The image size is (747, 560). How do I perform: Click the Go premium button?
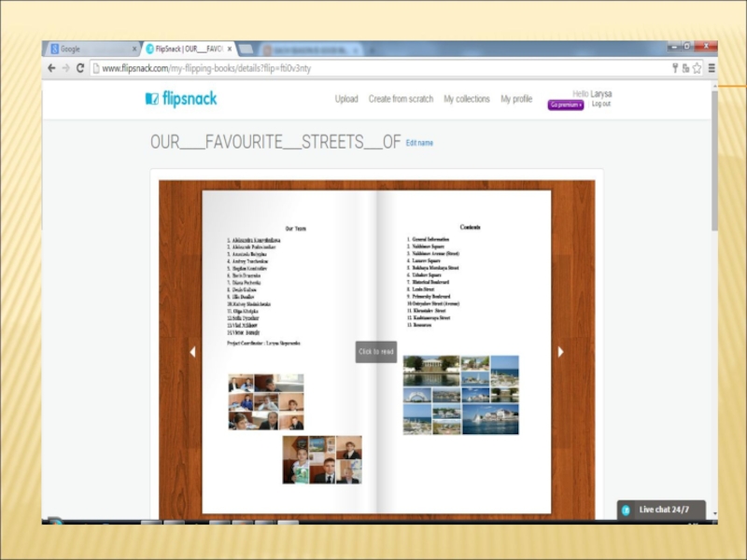tap(566, 105)
